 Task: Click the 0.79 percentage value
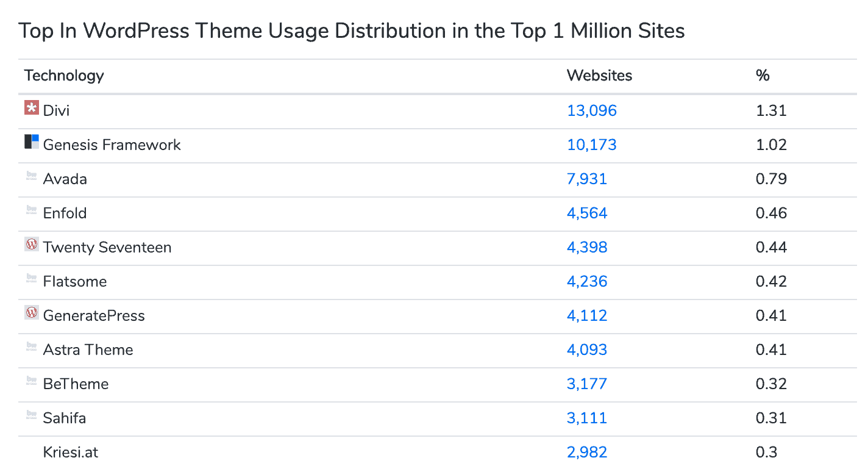pos(771,179)
